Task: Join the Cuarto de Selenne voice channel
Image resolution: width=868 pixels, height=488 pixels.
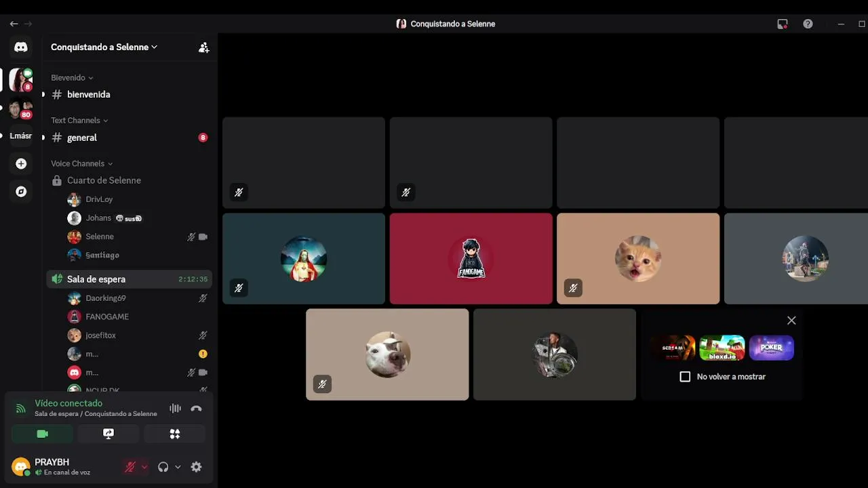Action: pyautogui.click(x=129, y=181)
